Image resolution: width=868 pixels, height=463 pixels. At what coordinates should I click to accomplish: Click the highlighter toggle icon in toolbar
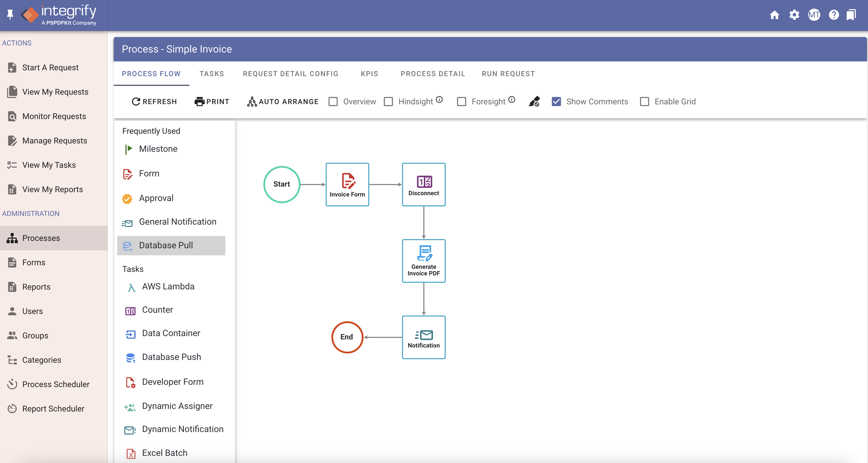click(534, 102)
